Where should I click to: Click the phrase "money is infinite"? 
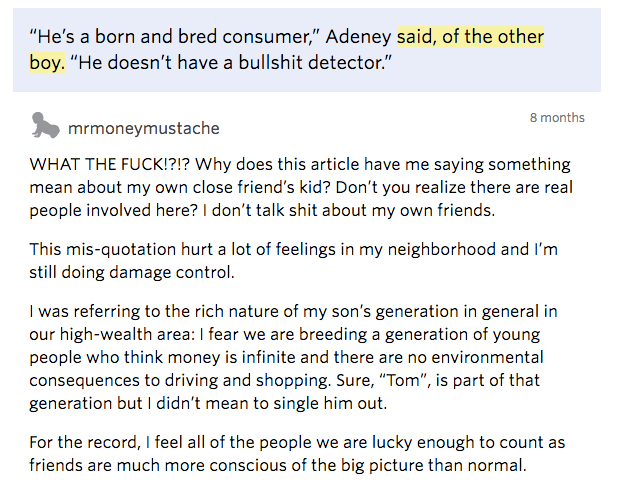[244, 358]
